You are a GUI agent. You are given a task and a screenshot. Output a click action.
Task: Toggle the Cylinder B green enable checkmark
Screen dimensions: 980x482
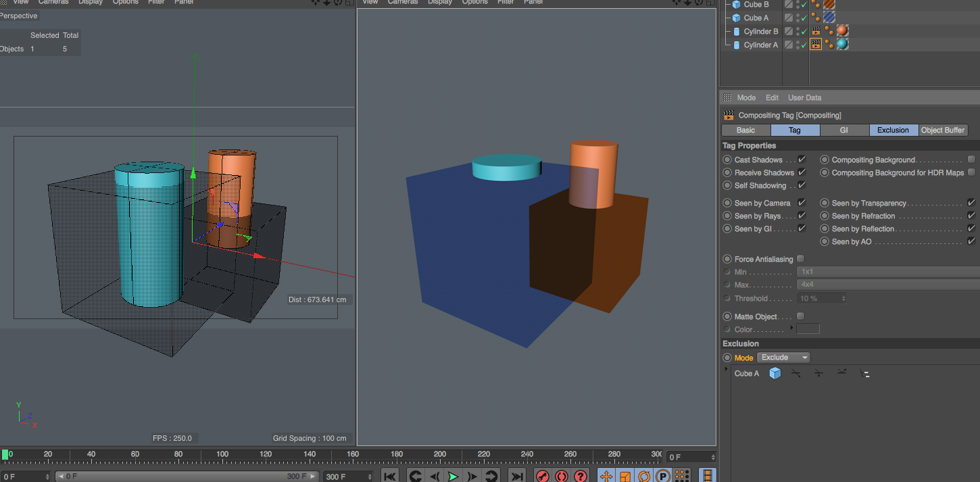tap(804, 32)
